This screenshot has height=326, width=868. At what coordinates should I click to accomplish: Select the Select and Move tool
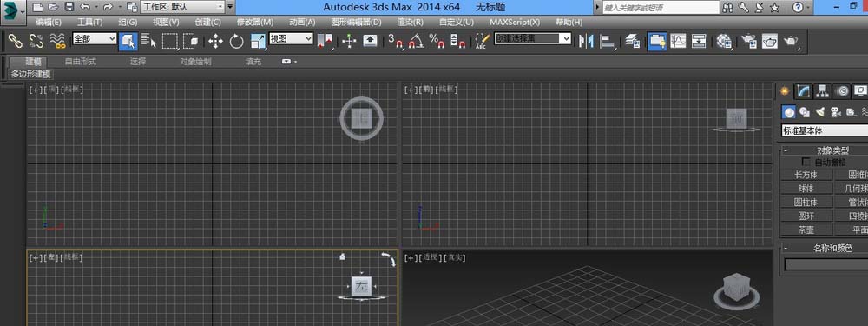point(215,41)
